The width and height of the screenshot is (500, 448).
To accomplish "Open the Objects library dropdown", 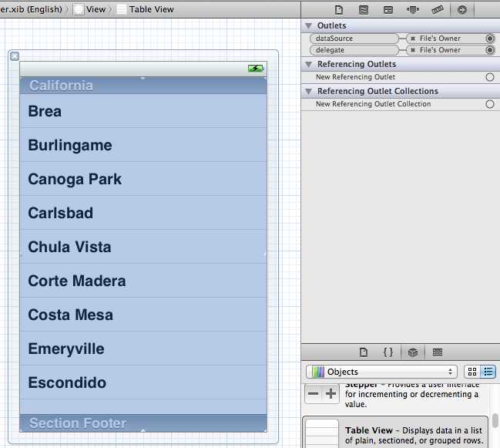I will (x=381, y=372).
